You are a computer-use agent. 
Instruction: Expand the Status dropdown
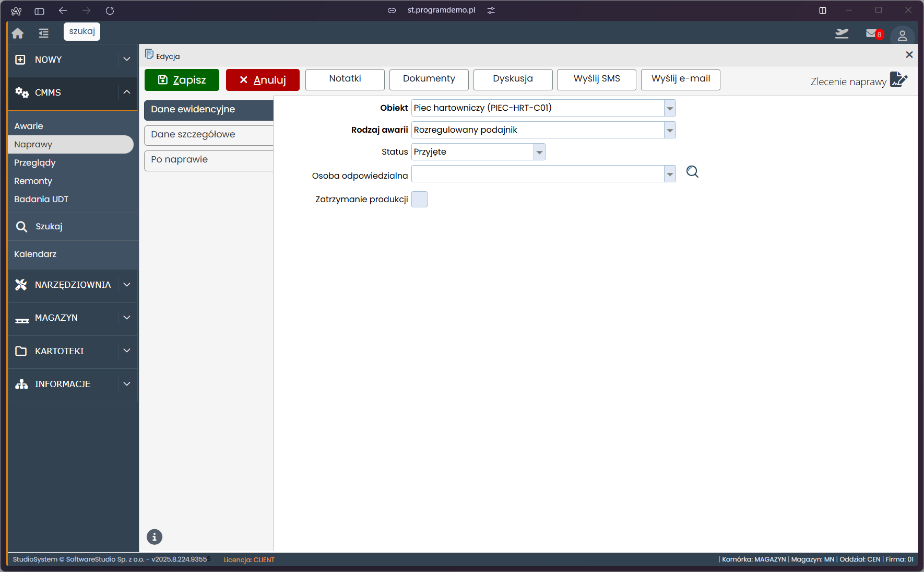point(539,152)
